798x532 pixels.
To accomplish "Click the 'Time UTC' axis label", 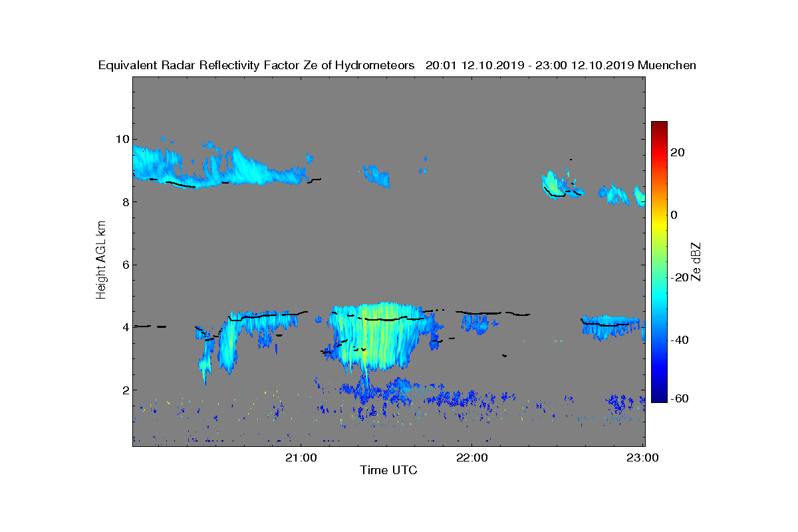I will point(388,470).
